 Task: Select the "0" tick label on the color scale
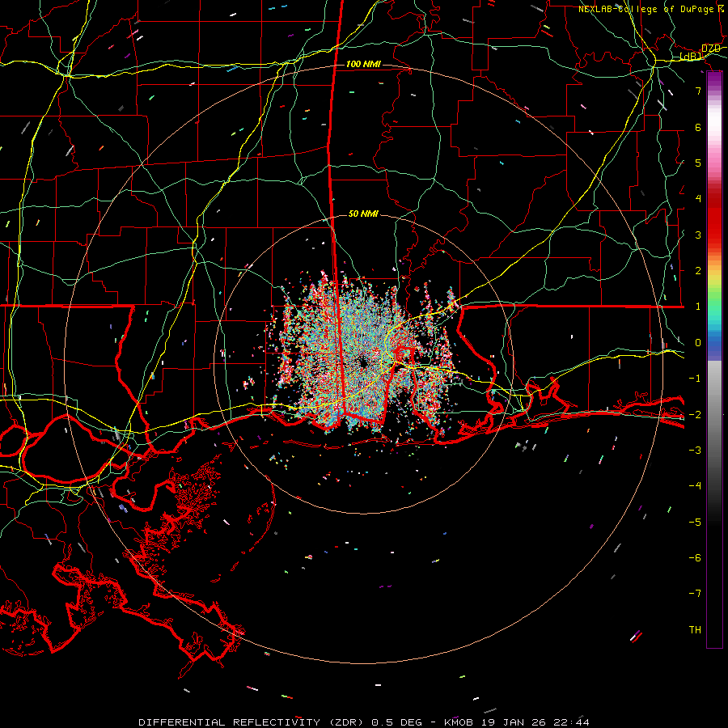(698, 343)
